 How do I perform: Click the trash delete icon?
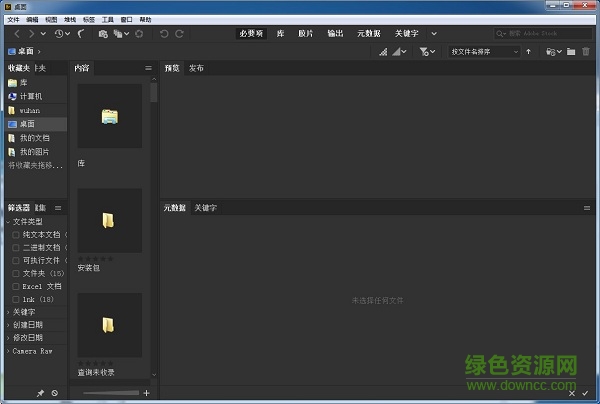[586, 51]
